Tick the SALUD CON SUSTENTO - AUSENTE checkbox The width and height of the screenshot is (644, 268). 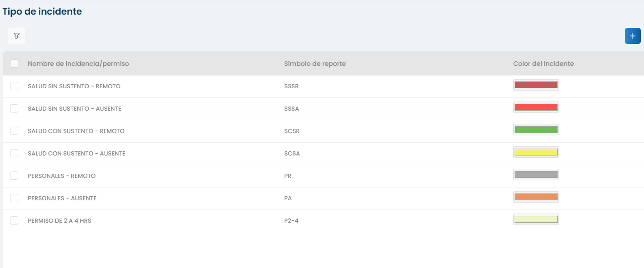click(x=14, y=153)
